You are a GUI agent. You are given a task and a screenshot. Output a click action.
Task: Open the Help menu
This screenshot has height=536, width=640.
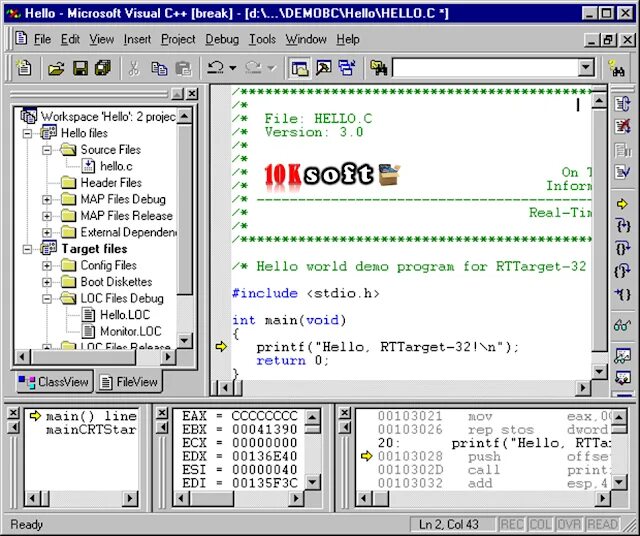(x=348, y=39)
